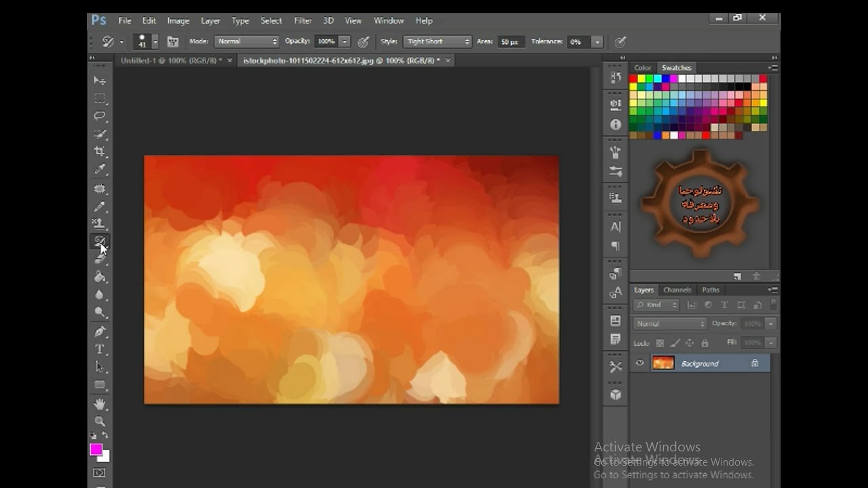
Task: Open the brush preset picker dropdown
Action: 155,41
